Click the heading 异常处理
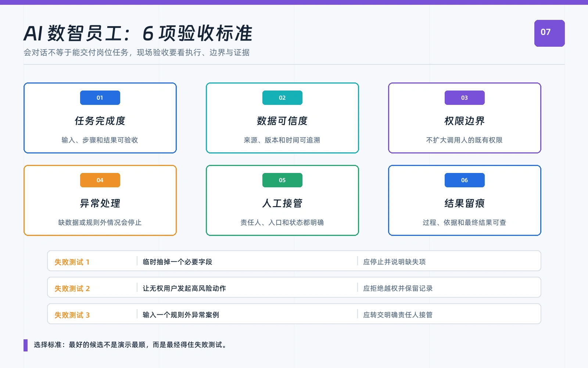Screen dimensions: 588x368 click(100, 203)
